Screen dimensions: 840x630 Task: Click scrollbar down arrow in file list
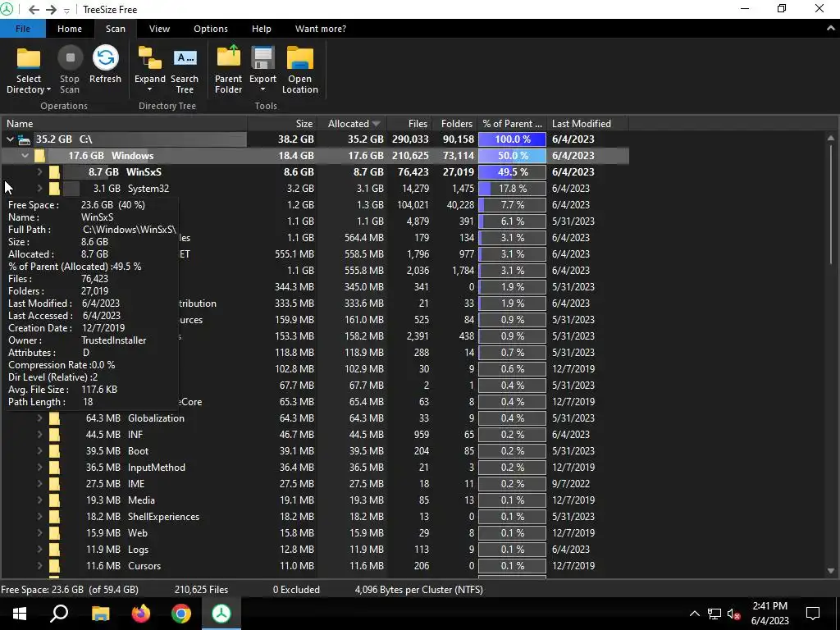pyautogui.click(x=831, y=571)
